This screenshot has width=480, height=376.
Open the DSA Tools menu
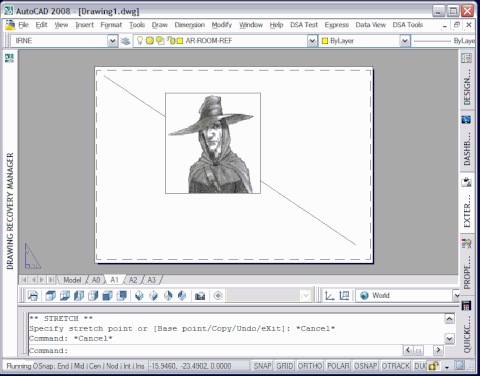tap(408, 25)
